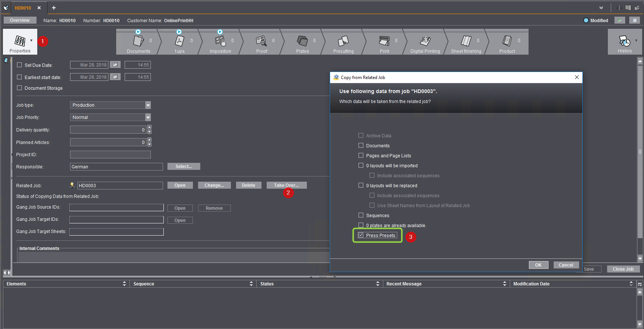Screen dimensions: 644x329
Task: Switch to the Overview tab
Action: pos(20,20)
